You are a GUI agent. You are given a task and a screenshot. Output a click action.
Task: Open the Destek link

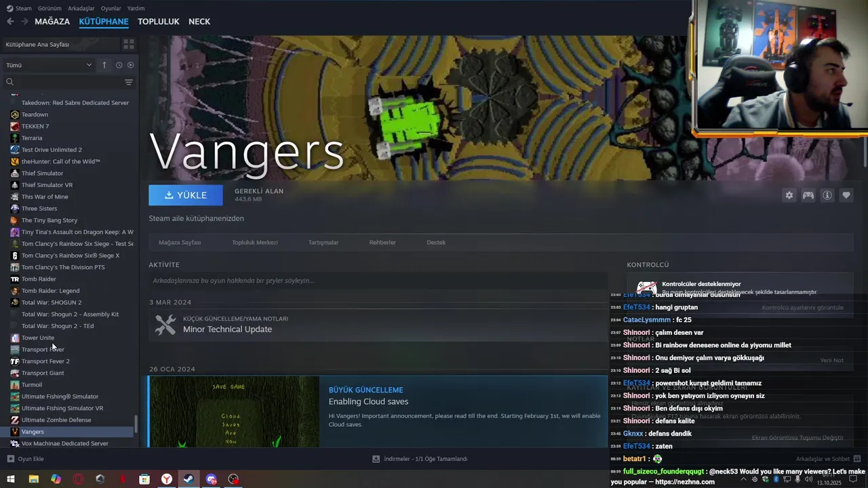[x=436, y=242]
